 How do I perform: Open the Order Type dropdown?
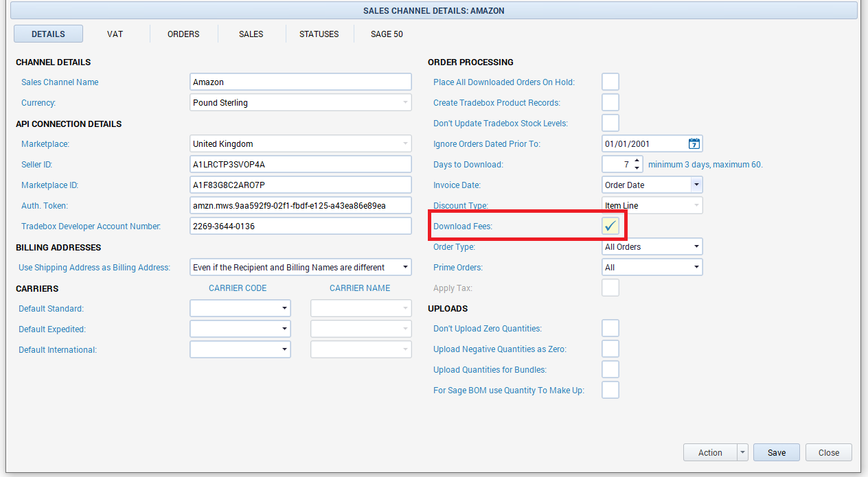(x=696, y=246)
